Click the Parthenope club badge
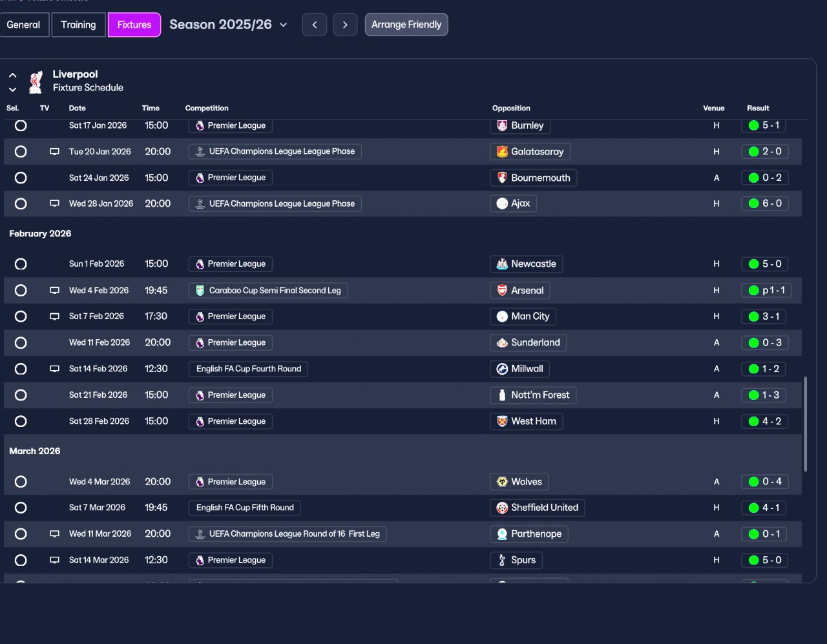This screenshot has height=644, width=827. [x=502, y=534]
